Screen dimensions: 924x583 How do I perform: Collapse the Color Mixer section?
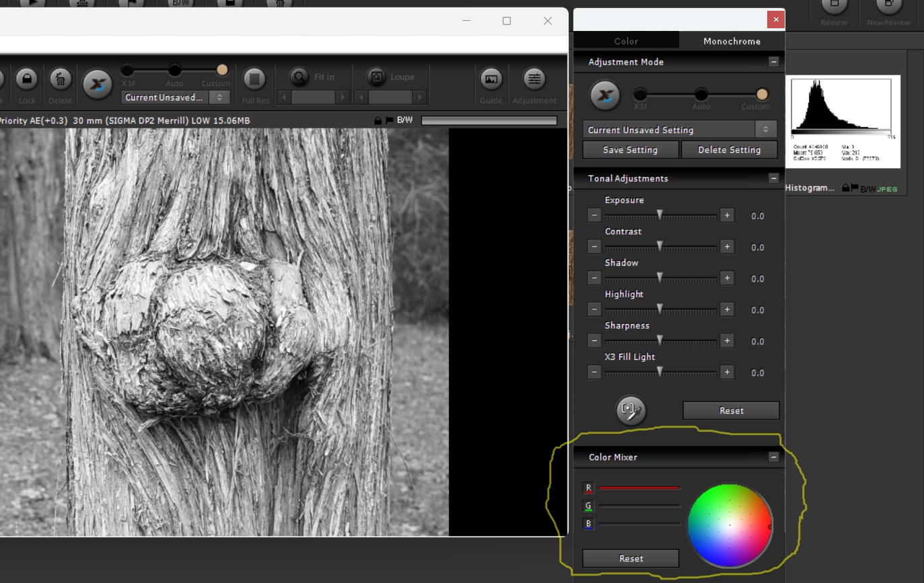point(773,457)
